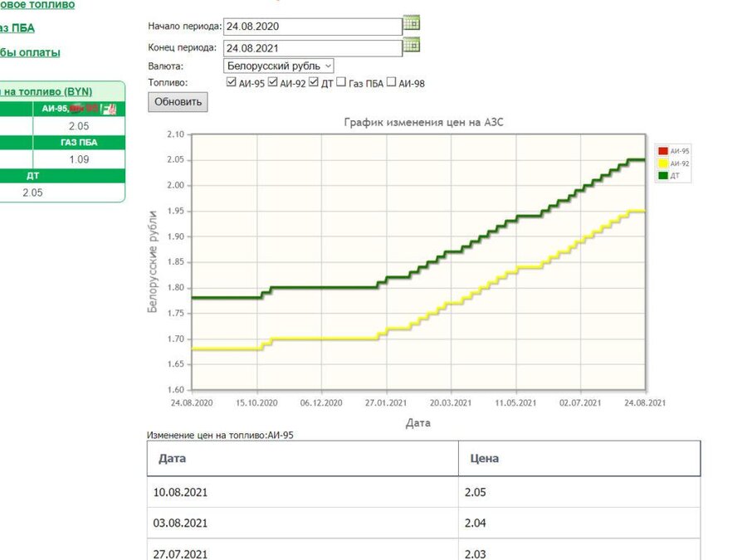Image resolution: width=747 pixels, height=560 pixels.
Task: Uncheck the ДТ fuel checkbox
Action: point(314,82)
